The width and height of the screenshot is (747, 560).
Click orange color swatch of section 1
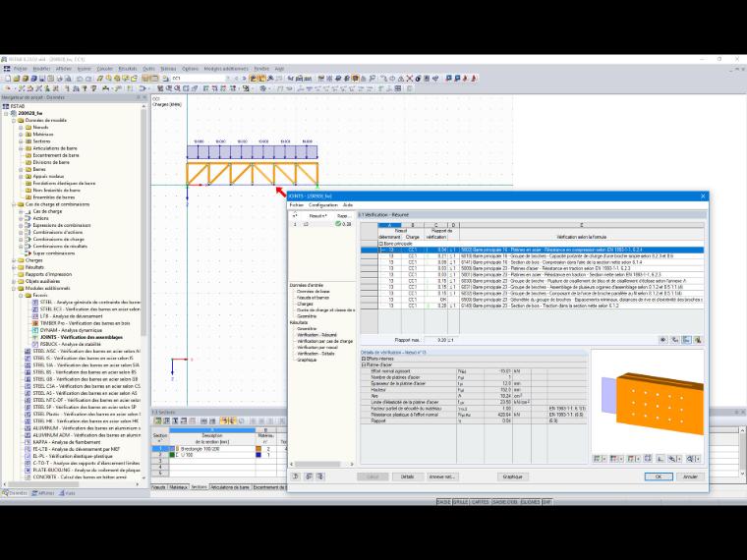pos(259,449)
